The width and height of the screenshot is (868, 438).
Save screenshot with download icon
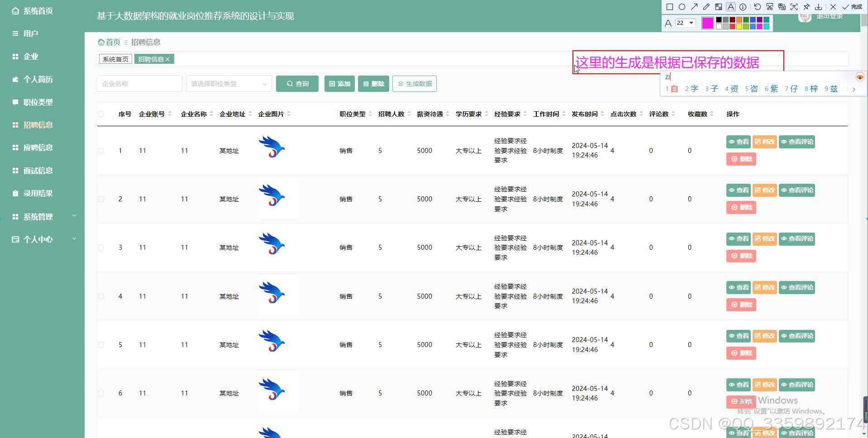coord(819,7)
